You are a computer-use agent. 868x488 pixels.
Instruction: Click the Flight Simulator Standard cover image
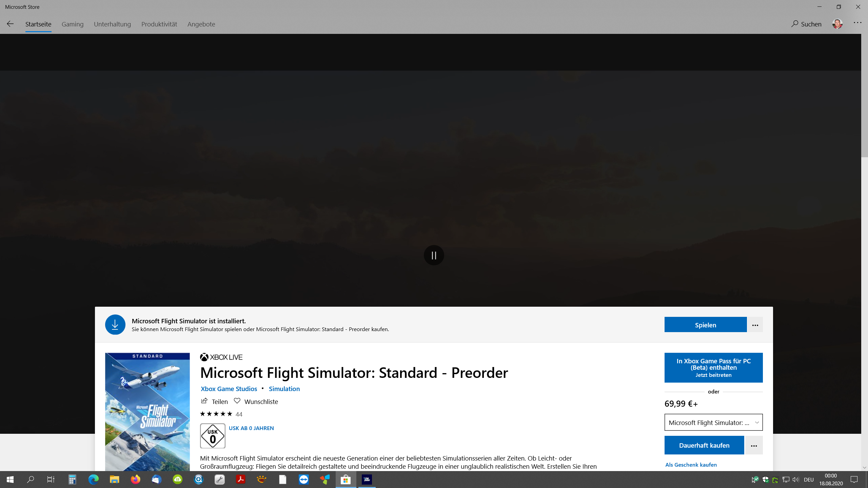[147, 411]
